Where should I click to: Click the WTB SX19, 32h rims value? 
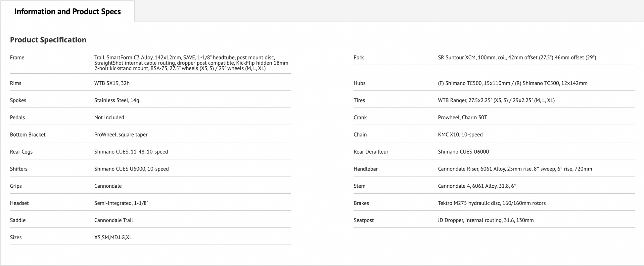click(112, 83)
